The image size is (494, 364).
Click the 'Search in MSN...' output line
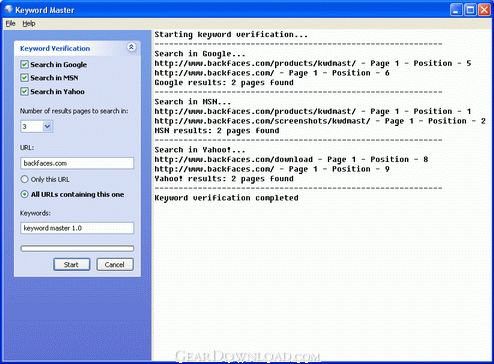(x=193, y=102)
